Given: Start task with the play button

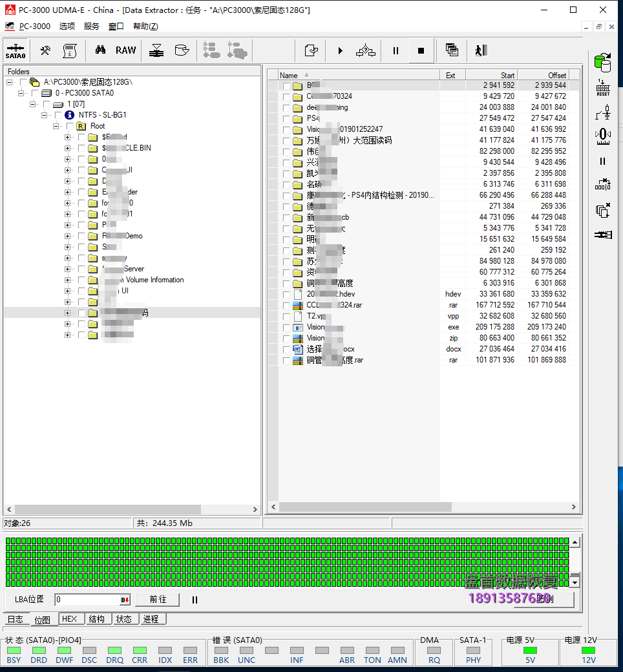Looking at the screenshot, I should click(x=341, y=50).
